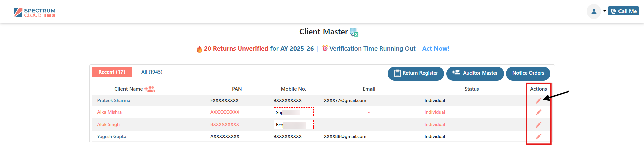Viewport: 644px width, 145px height.
Task: Click the edit pencil for Yogesh Gupta
Action: (x=538, y=136)
